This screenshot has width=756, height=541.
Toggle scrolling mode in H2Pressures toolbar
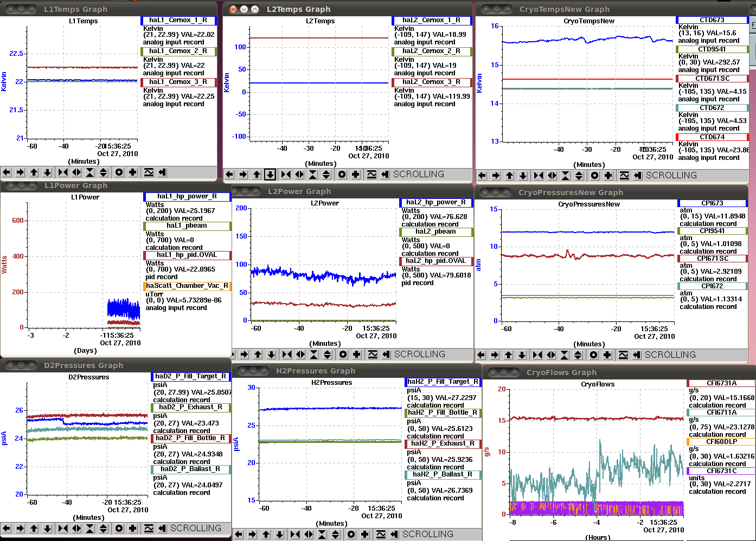click(394, 534)
